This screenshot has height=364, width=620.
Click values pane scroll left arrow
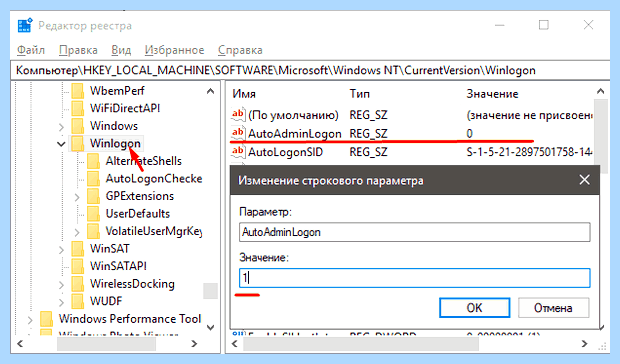tap(234, 343)
